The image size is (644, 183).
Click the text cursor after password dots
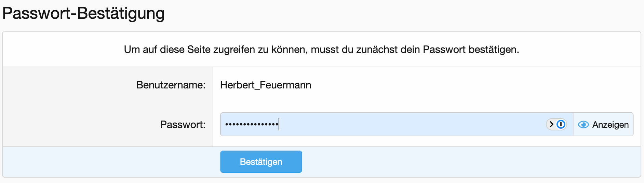click(x=279, y=124)
